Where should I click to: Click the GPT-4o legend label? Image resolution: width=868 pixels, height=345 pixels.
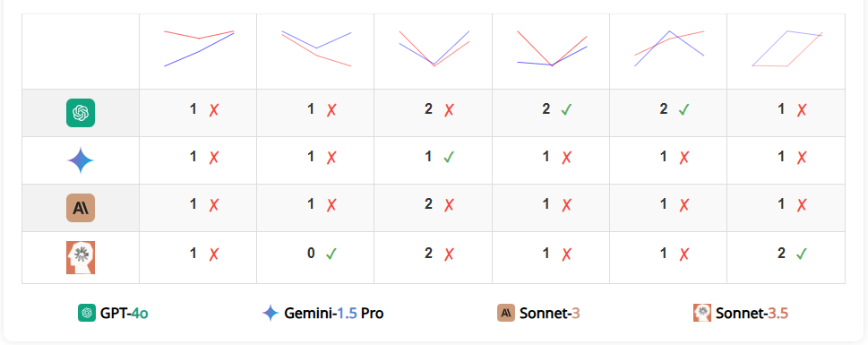click(124, 314)
